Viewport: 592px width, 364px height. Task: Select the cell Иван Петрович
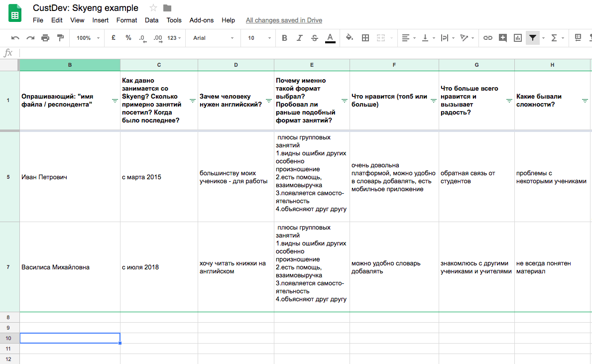pyautogui.click(x=70, y=177)
